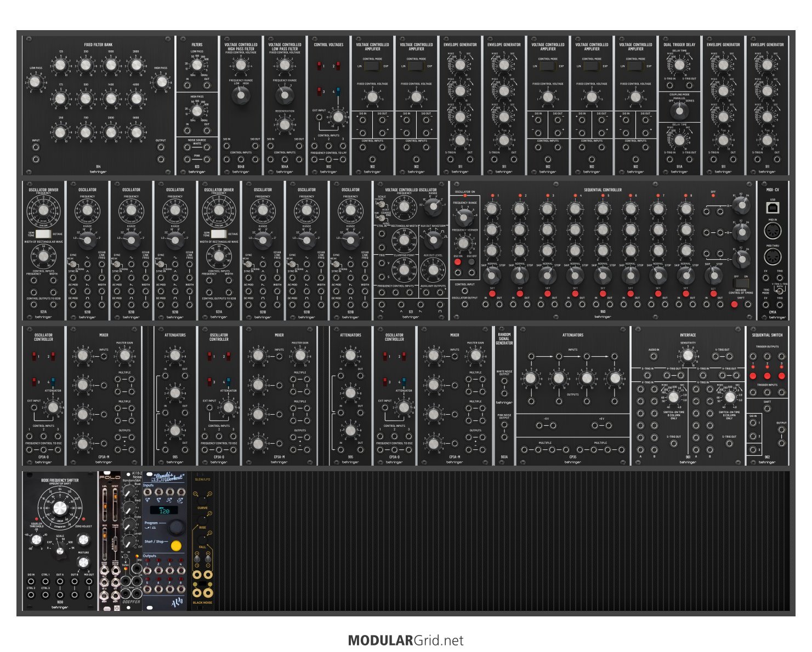Click the Sensitivity knob on the Interface module
Image resolution: width=812 pixels, height=652 pixels.
click(688, 356)
